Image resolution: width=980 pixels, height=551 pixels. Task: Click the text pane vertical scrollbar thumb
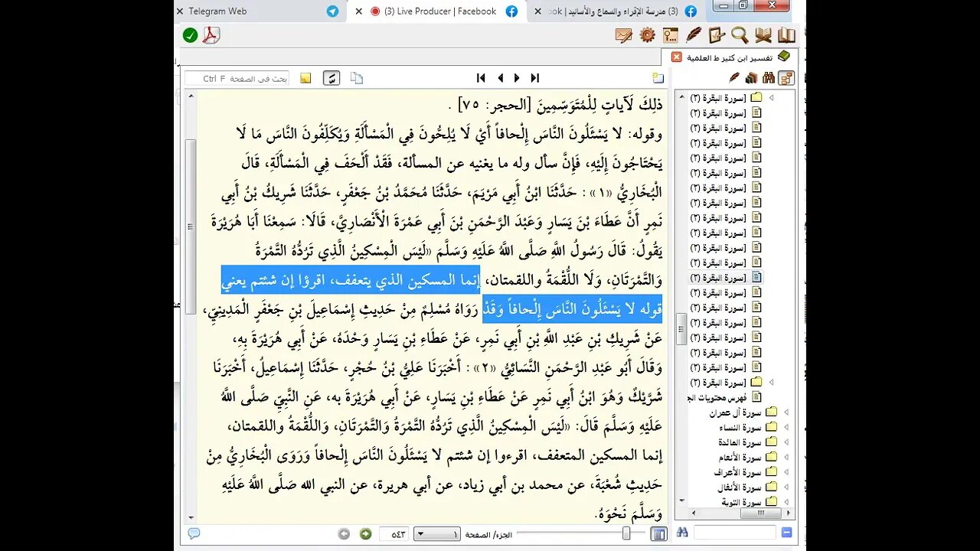point(191,226)
